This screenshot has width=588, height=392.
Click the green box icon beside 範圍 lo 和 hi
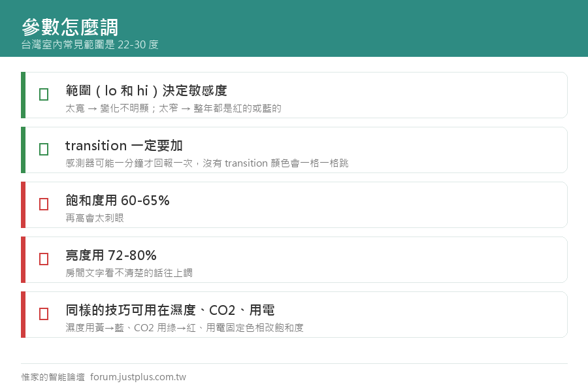[44, 95]
